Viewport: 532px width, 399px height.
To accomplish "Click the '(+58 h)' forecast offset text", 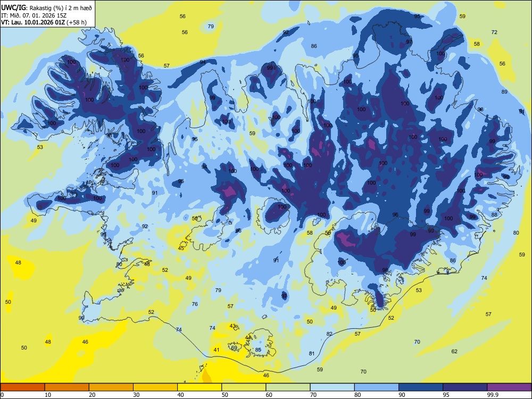I will point(77,22).
